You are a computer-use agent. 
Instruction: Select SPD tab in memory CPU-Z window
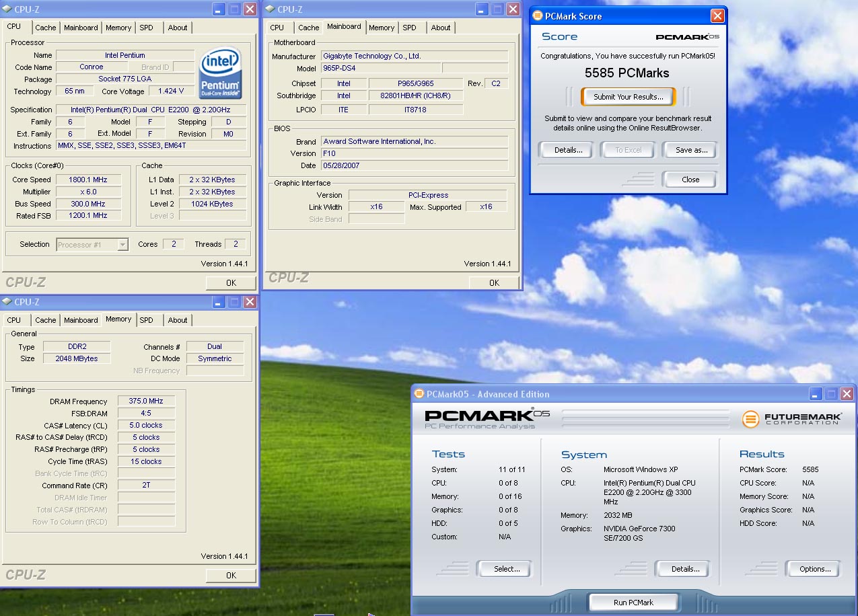coord(146,320)
